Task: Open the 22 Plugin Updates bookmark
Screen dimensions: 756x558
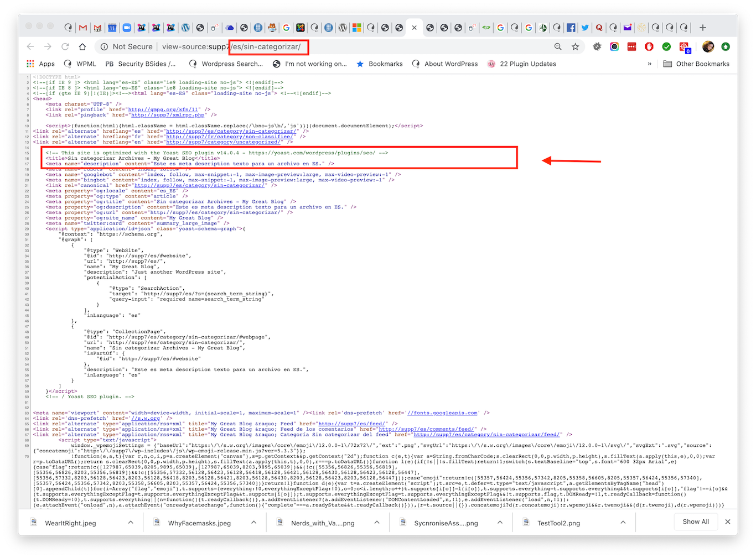Action: point(521,64)
